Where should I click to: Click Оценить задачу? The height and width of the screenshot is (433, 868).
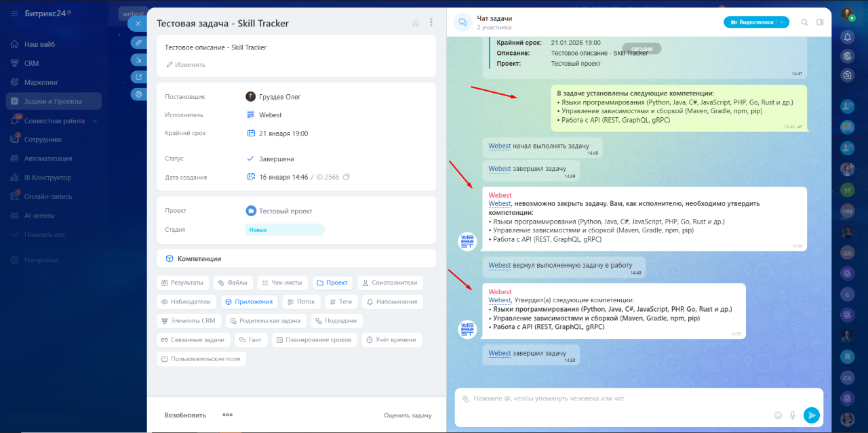(x=408, y=415)
